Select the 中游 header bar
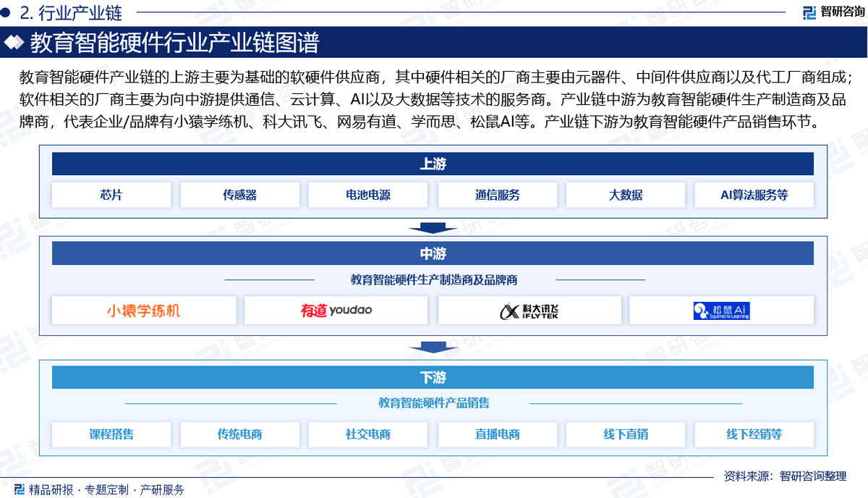Viewport: 868px width, 498px height. pyautogui.click(x=433, y=253)
